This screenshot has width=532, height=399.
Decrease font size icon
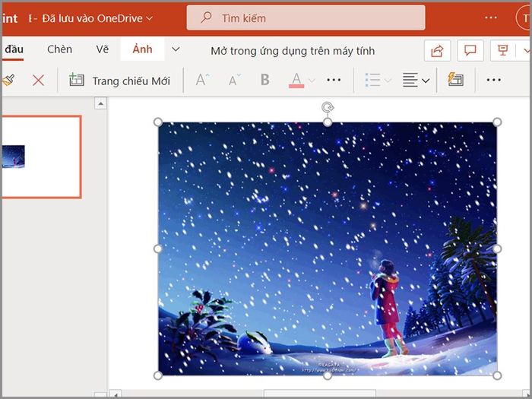click(234, 80)
